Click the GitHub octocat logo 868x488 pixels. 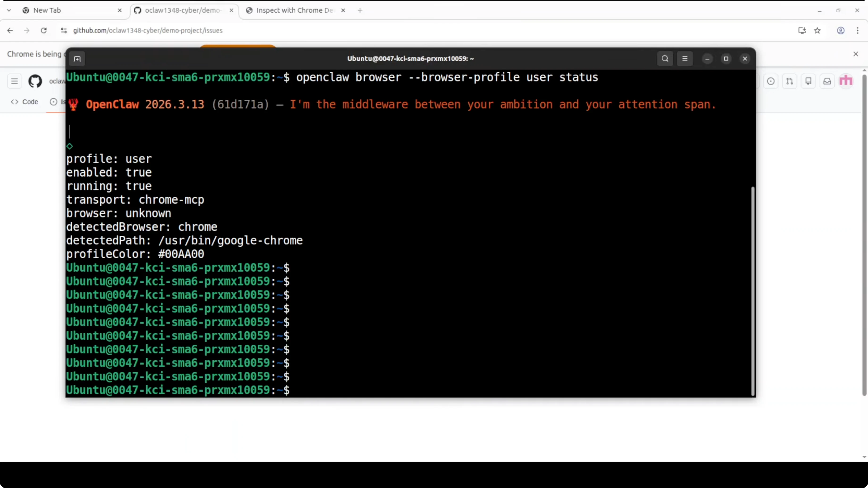(x=35, y=81)
